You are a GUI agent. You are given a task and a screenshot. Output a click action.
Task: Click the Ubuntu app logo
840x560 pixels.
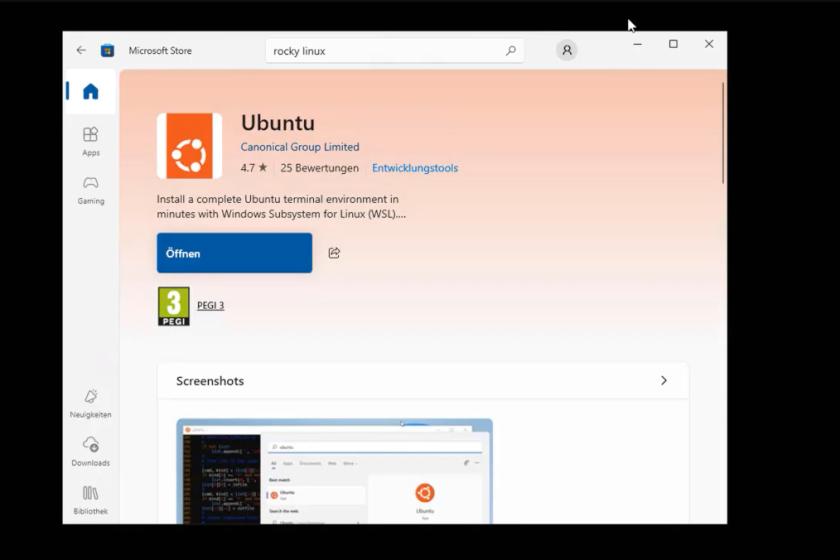(x=189, y=146)
